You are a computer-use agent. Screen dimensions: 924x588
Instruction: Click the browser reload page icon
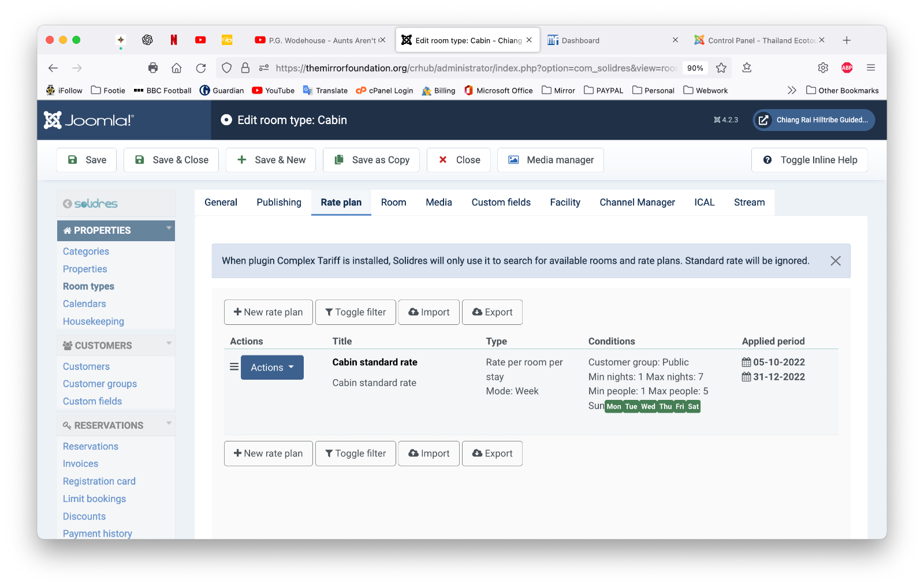pos(201,68)
